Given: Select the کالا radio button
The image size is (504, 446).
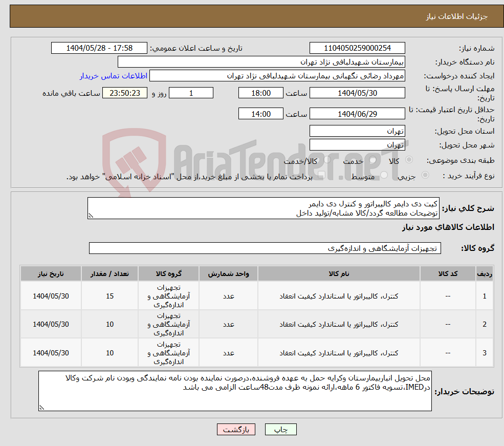Looking at the screenshot, I should point(409,159).
